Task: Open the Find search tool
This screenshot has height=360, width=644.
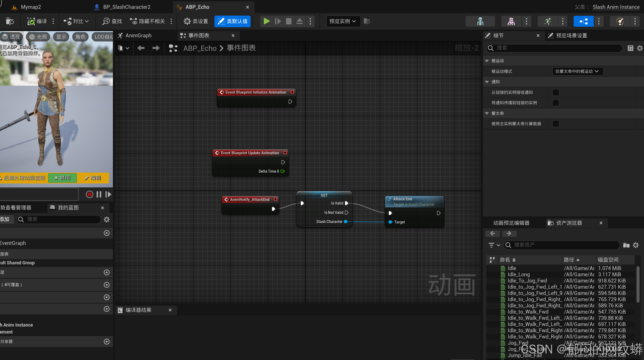Action: (x=112, y=21)
